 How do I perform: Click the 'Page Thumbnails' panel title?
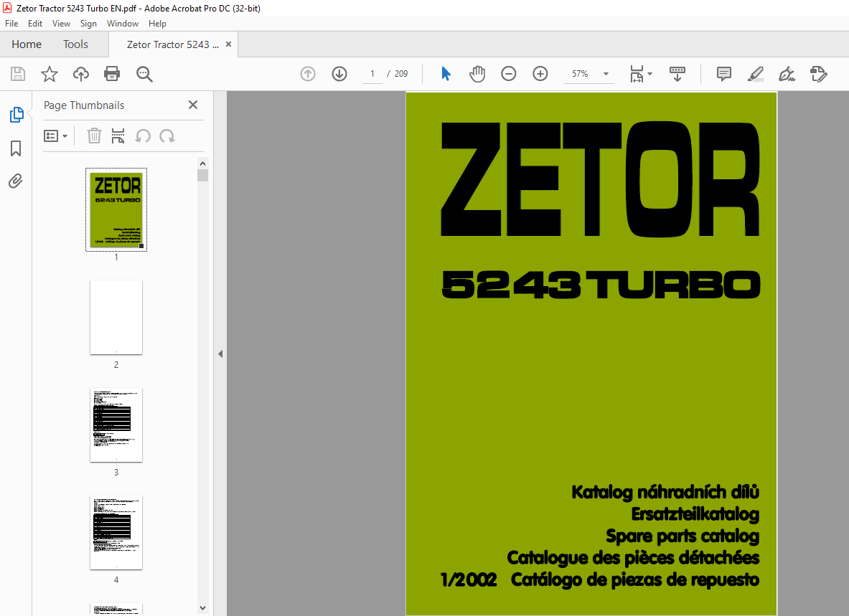point(84,105)
